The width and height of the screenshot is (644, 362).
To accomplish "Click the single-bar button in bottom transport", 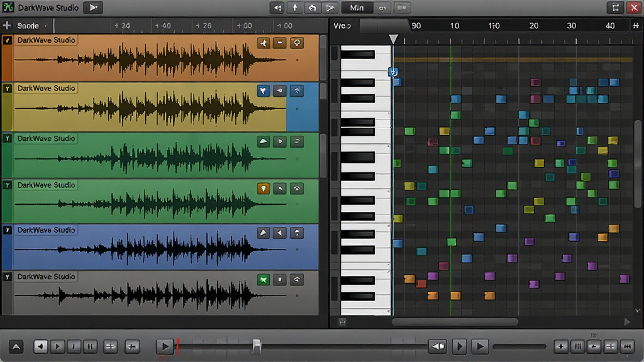I will click(x=74, y=347).
